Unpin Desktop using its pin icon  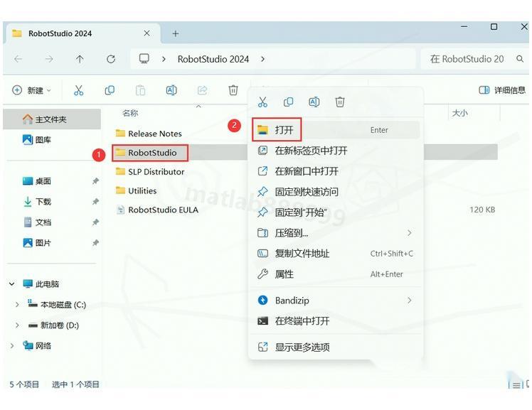pos(96,181)
